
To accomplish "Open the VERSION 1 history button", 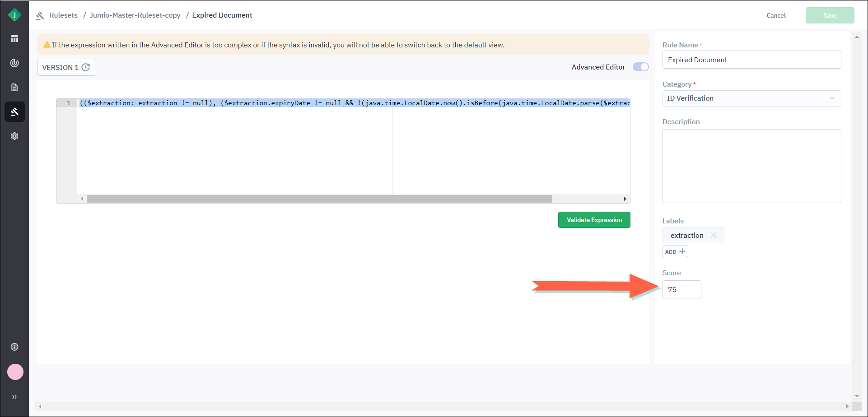I will [66, 67].
